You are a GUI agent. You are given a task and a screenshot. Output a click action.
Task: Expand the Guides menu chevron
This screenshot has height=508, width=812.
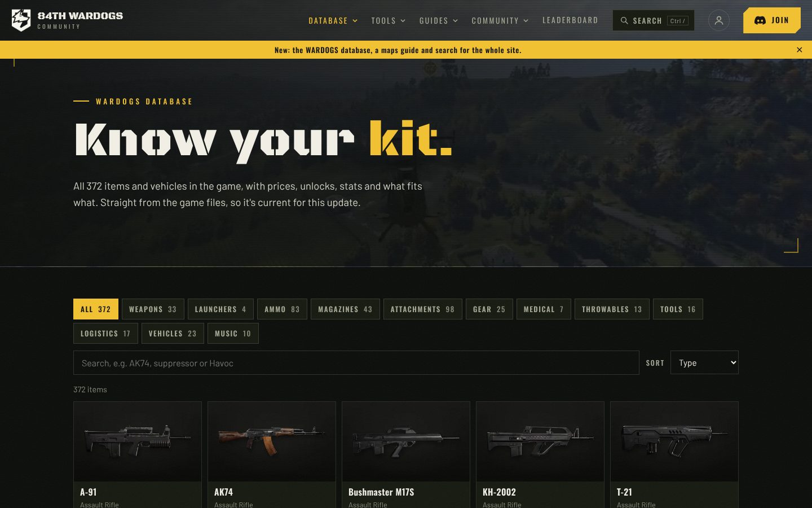click(x=456, y=21)
